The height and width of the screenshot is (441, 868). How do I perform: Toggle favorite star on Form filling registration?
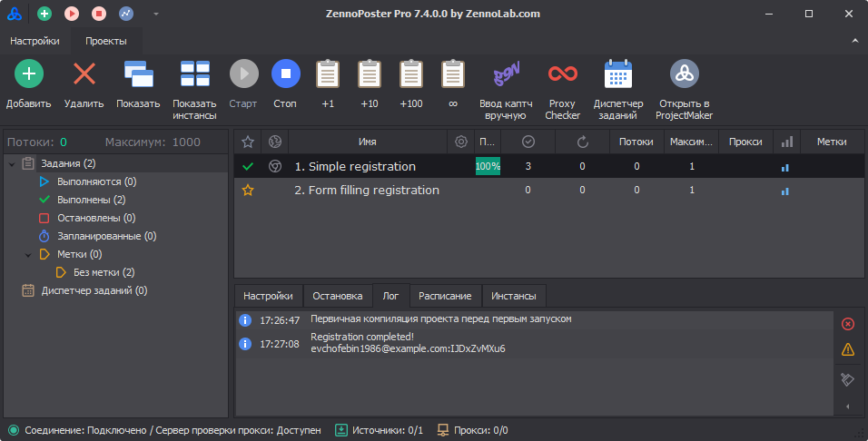tap(247, 191)
